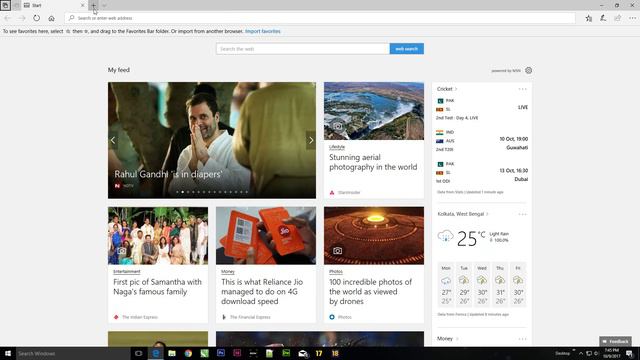
Task: Click the Back navigation arrow
Action: pyautogui.click(x=7, y=18)
